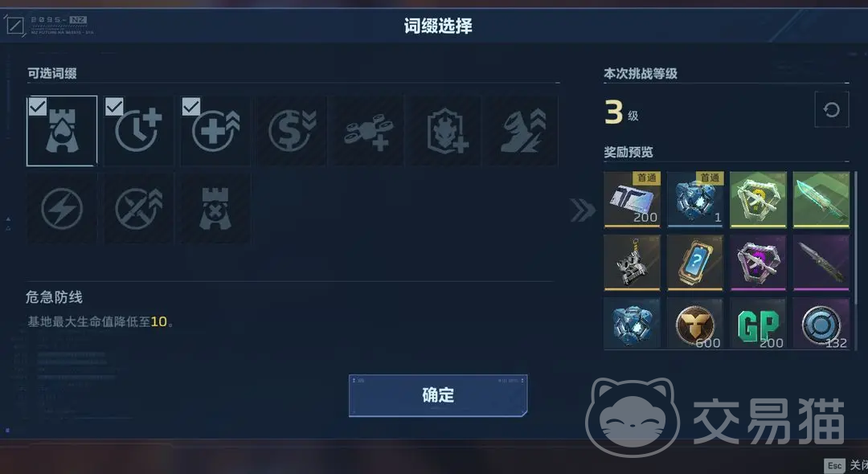Uncheck the first affix checkbox
The image size is (868, 474).
click(37, 106)
